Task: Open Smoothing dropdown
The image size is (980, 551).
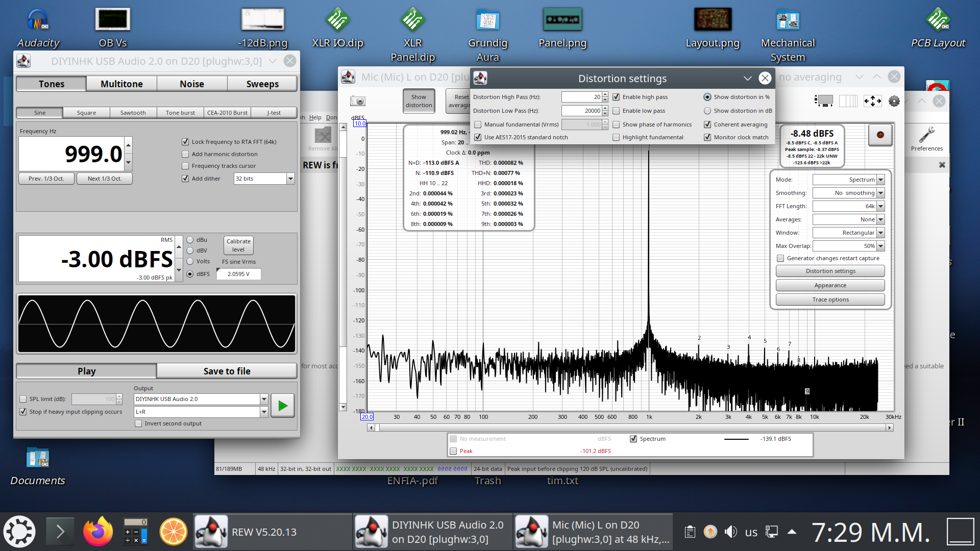Action: click(848, 193)
